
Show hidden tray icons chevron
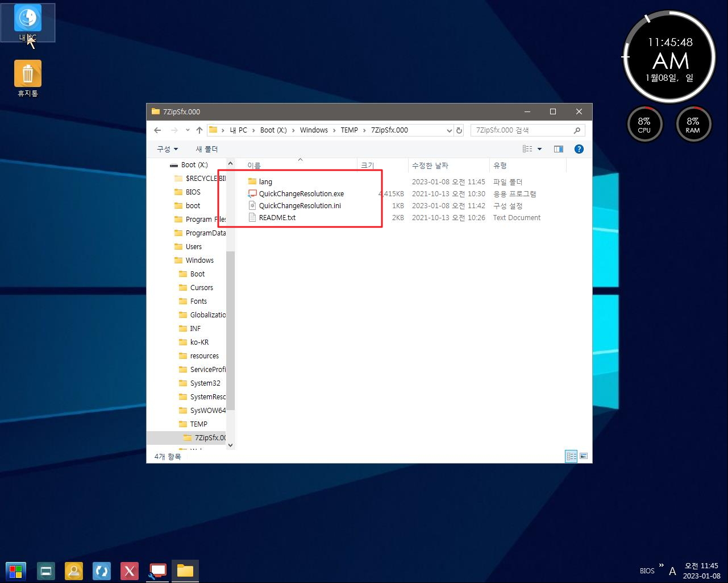point(661,566)
